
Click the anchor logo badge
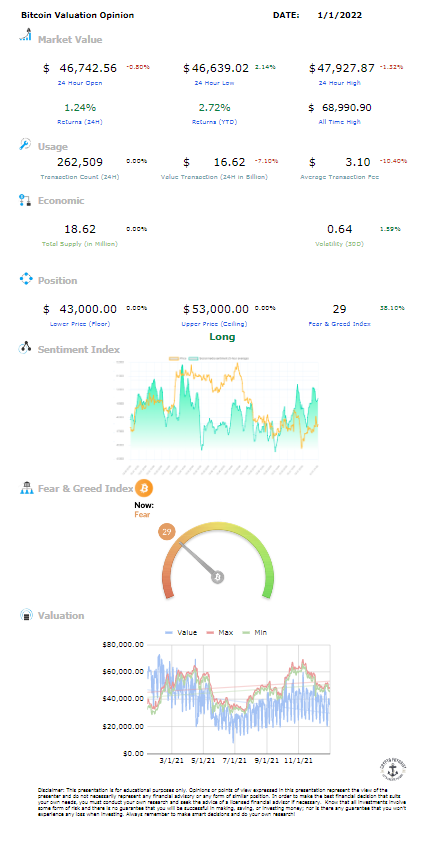coord(393,770)
